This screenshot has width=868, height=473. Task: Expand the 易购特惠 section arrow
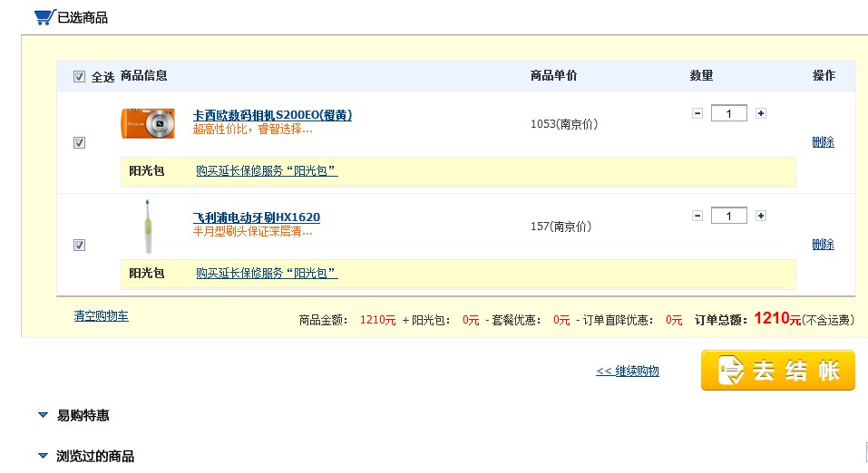(x=43, y=415)
